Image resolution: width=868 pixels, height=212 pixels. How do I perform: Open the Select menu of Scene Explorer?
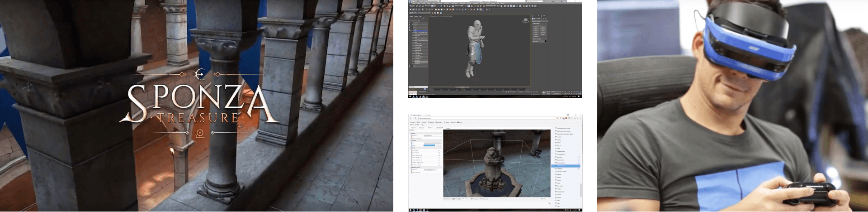pos(411,16)
